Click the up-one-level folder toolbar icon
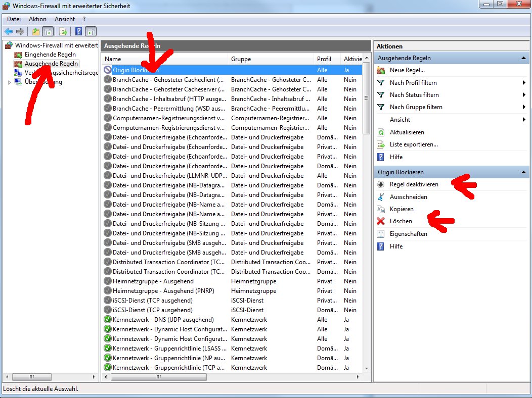This screenshot has height=398, width=532. click(x=35, y=32)
